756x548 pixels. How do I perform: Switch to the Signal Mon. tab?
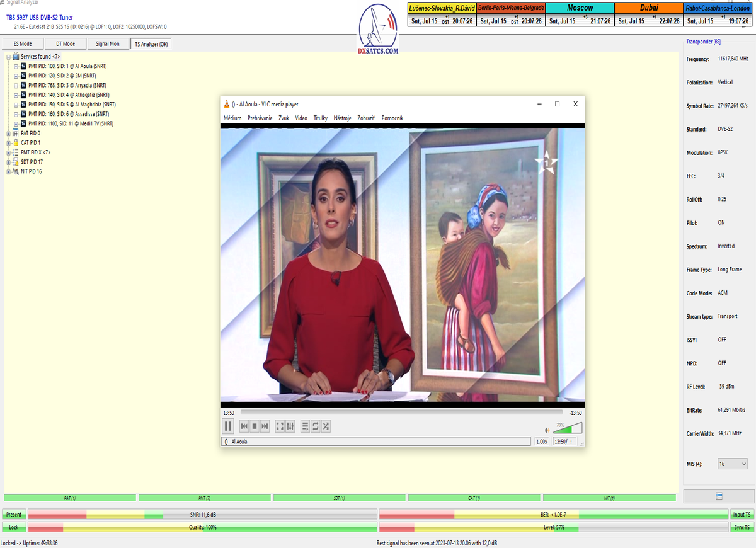tap(109, 44)
